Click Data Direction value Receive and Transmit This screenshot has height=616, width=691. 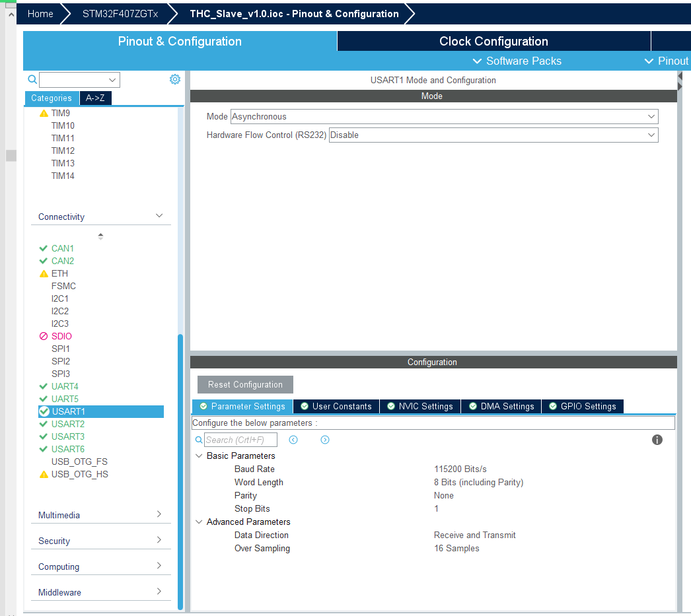click(474, 535)
